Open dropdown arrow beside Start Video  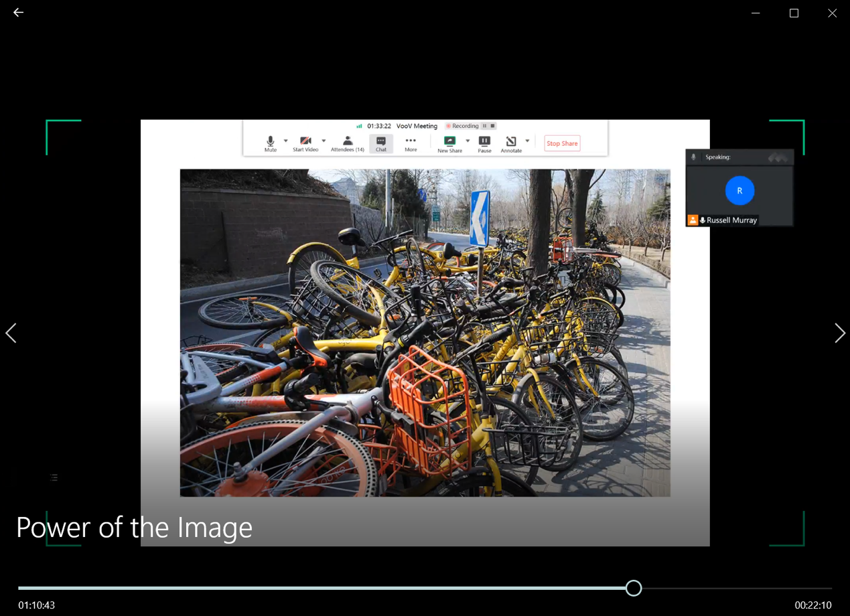point(324,141)
